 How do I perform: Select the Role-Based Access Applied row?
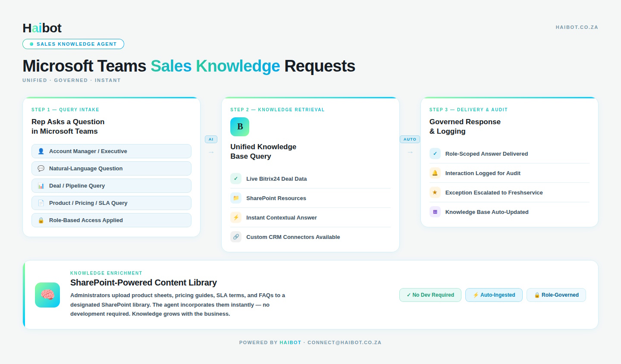point(111,220)
